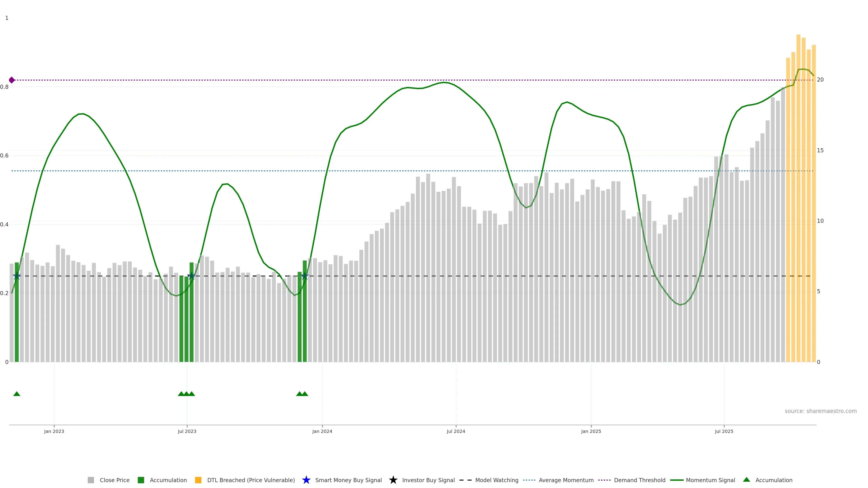868x488 pixels.
Task: Click the Close Price legend label
Action: coord(114,480)
